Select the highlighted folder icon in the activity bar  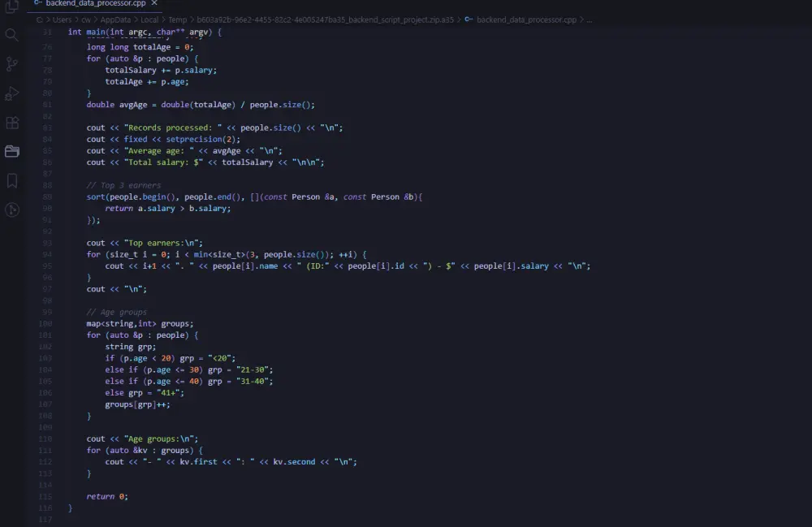pos(11,151)
